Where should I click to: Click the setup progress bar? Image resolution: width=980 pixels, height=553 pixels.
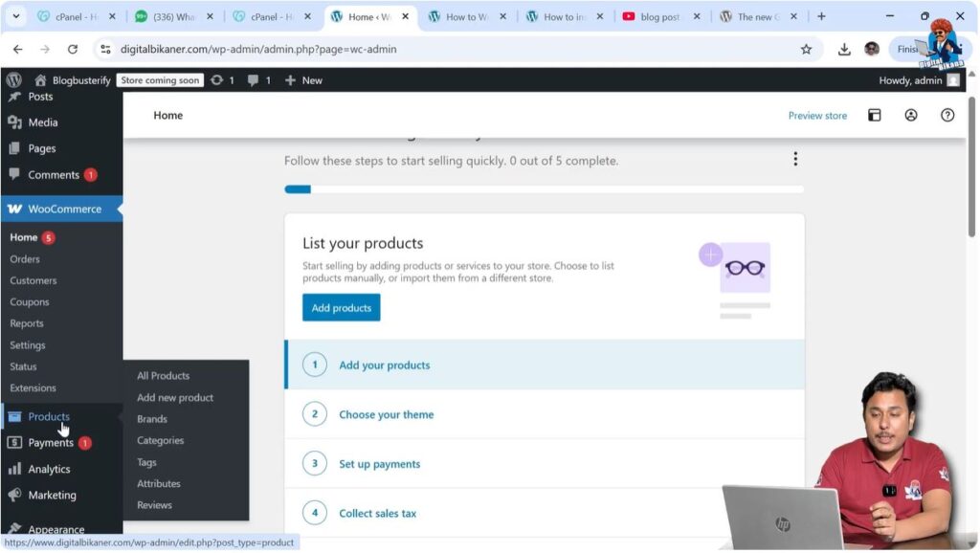tap(545, 188)
